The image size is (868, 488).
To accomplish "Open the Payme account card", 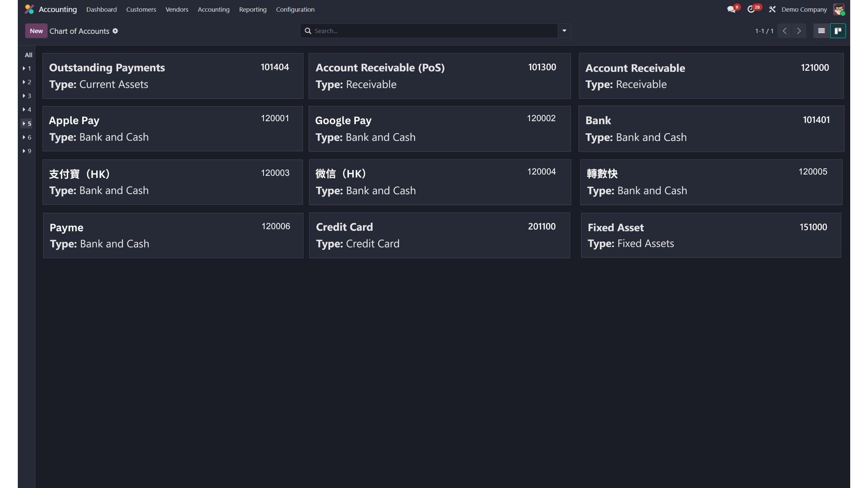I will [x=173, y=236].
